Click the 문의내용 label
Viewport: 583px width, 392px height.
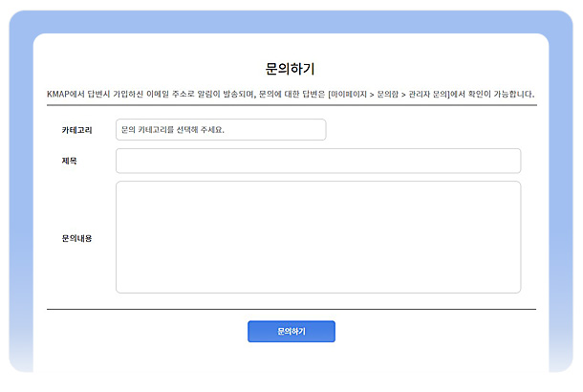tap(76, 238)
